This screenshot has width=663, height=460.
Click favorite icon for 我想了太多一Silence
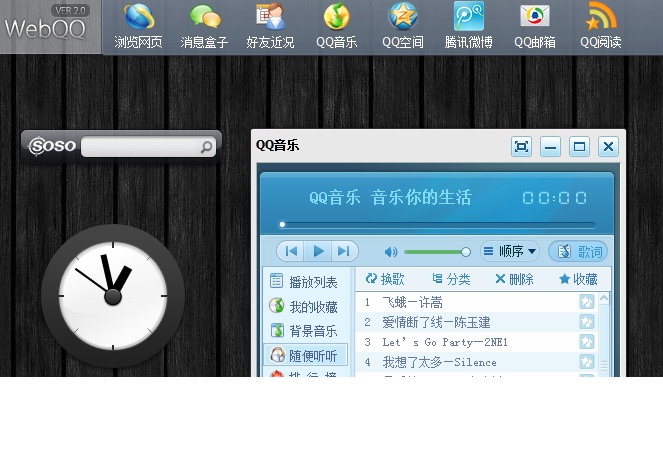[x=586, y=361]
